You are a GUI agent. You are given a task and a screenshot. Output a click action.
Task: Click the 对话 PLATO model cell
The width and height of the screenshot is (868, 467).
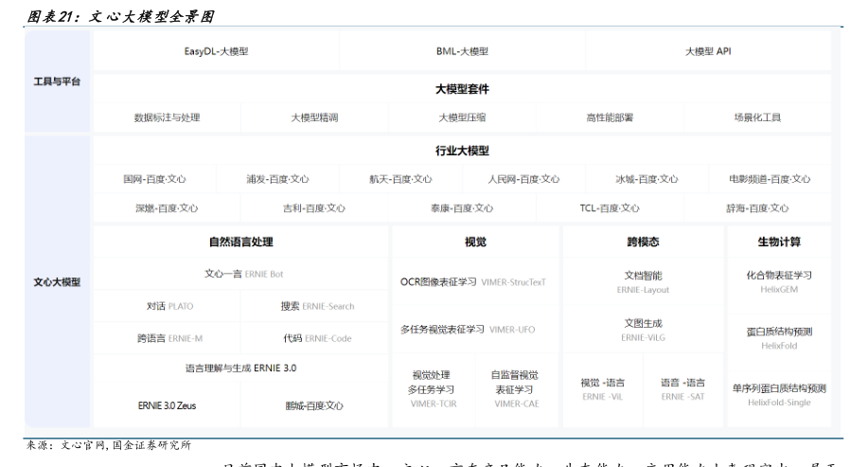[169, 306]
